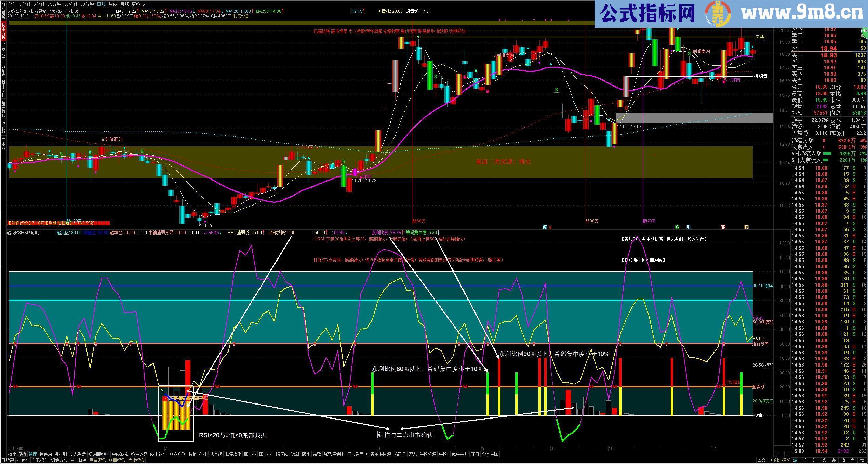Click the plus zoom button near the chart corner

pos(776,454)
